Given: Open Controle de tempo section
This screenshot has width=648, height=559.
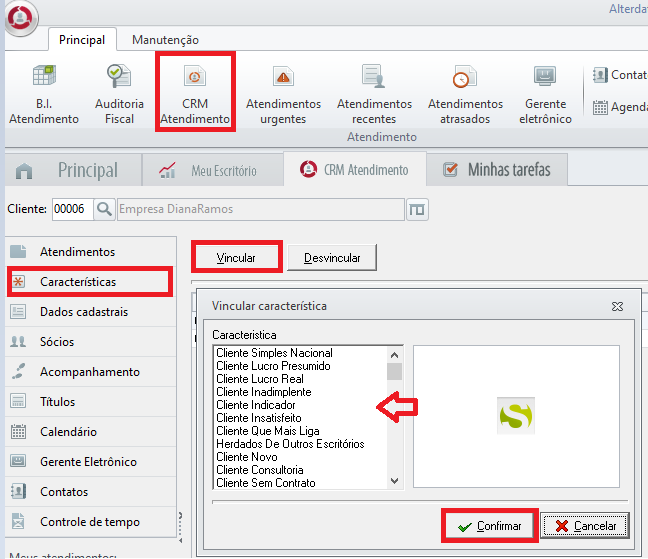Looking at the screenshot, I should click(x=91, y=522).
